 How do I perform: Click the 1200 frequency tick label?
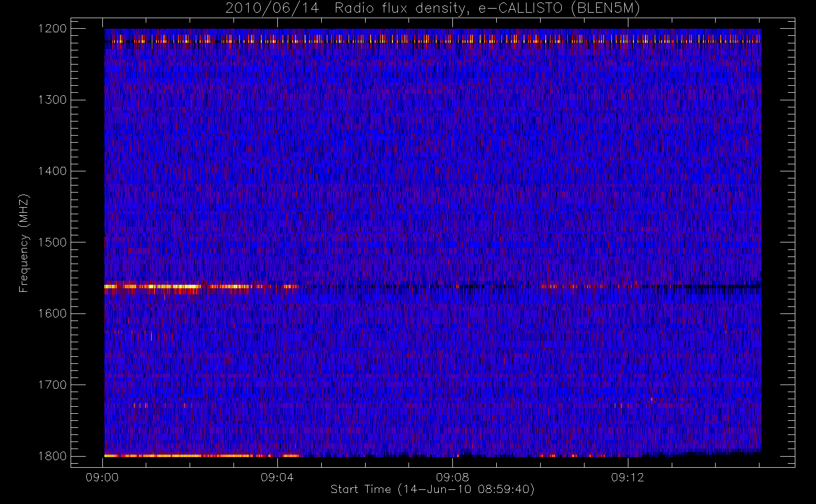point(52,29)
